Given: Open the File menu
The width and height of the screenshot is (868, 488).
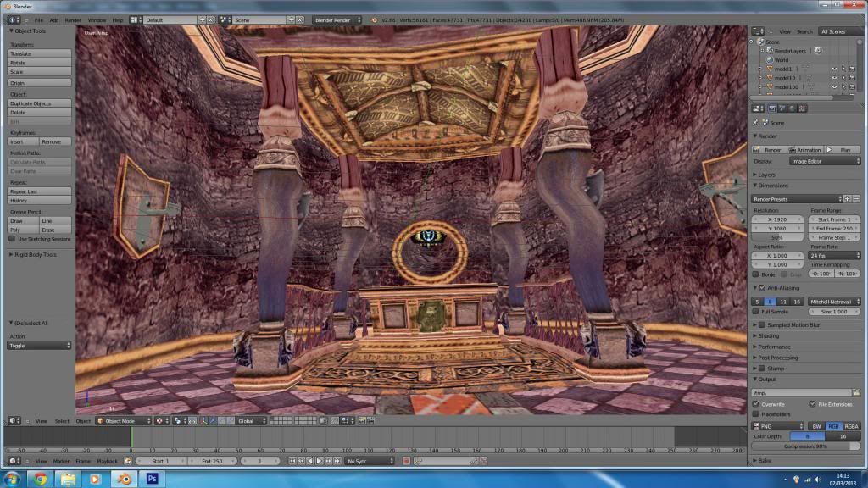Looking at the screenshot, I should (x=39, y=20).
